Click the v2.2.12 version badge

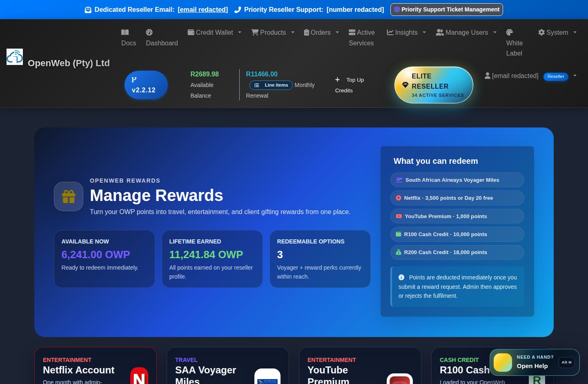tap(146, 85)
